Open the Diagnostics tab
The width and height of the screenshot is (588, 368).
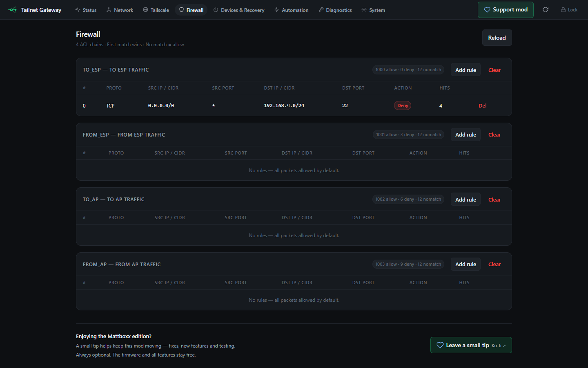tap(335, 10)
